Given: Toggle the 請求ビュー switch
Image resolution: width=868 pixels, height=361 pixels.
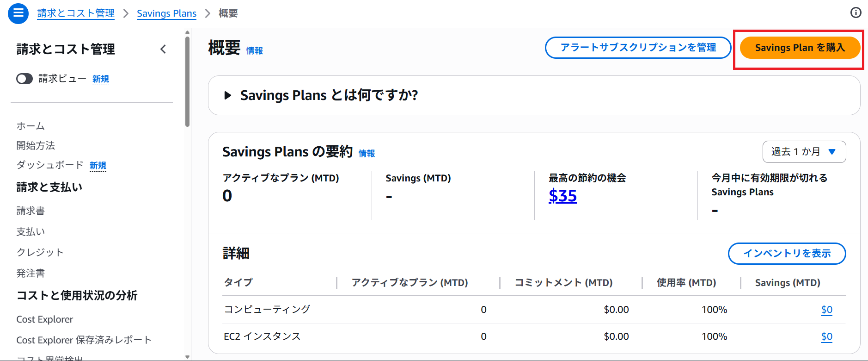Looking at the screenshot, I should [x=24, y=79].
